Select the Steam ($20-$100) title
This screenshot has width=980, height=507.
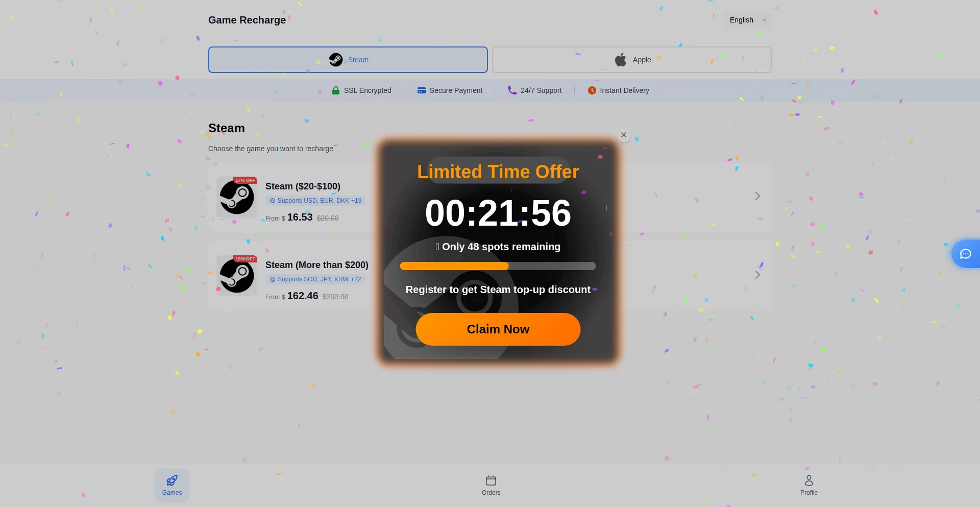303,186
